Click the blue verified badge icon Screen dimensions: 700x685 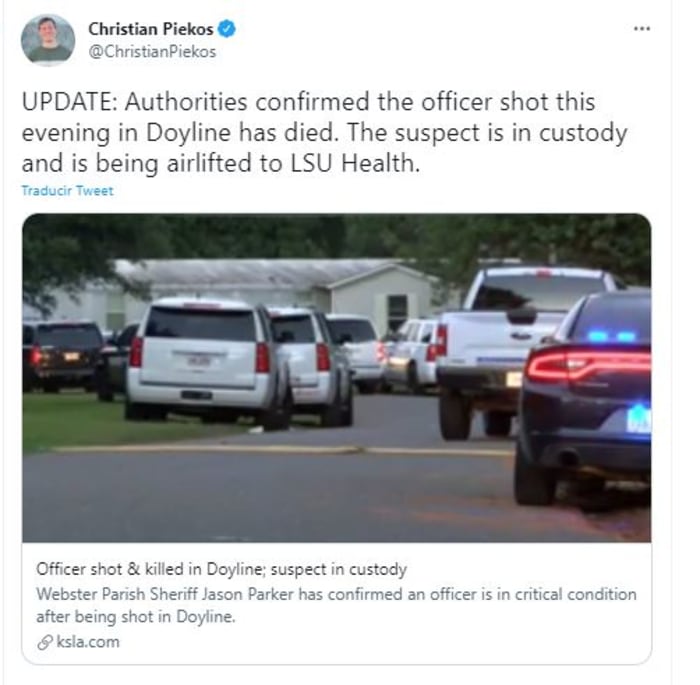click(226, 29)
